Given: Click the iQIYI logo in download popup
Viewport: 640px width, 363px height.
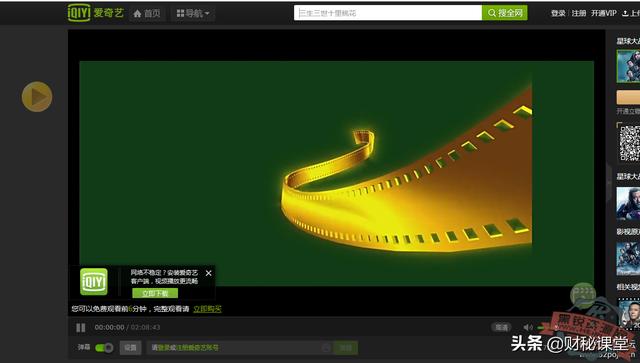Looking at the screenshot, I should (x=94, y=281).
